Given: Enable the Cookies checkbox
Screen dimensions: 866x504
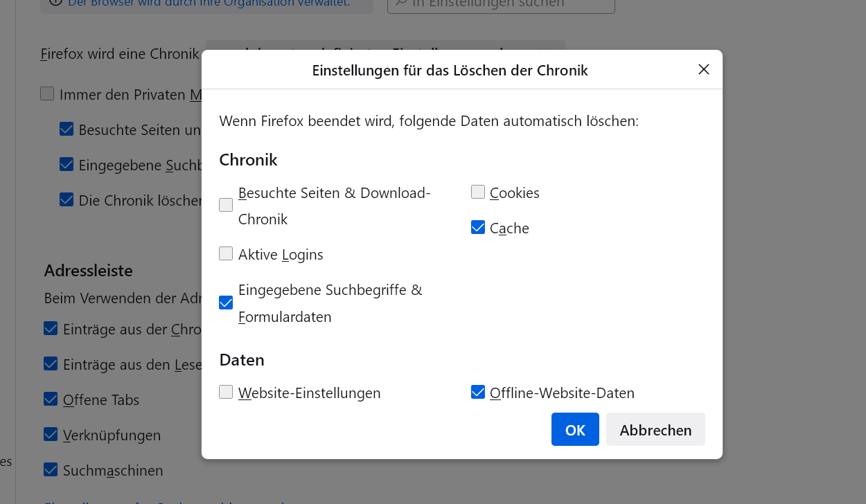Looking at the screenshot, I should (478, 192).
